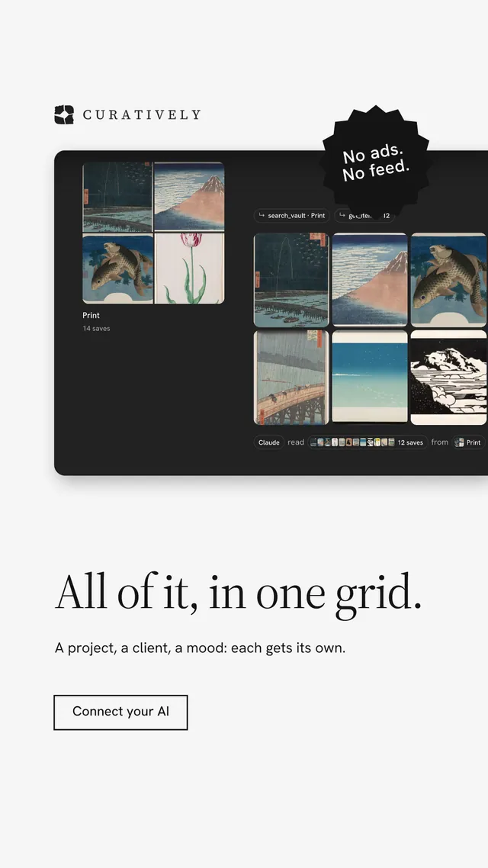
Task: Open the blue gradient seascape print
Action: point(370,377)
